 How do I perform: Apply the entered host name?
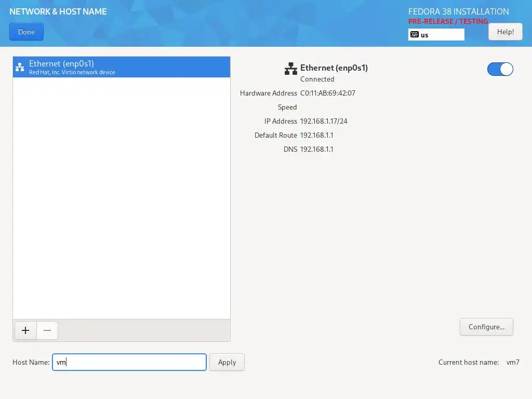[227, 362]
